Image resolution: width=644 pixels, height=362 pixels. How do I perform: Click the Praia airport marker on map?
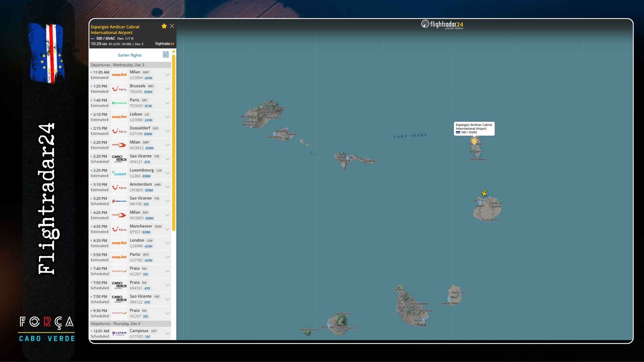[x=423, y=320]
